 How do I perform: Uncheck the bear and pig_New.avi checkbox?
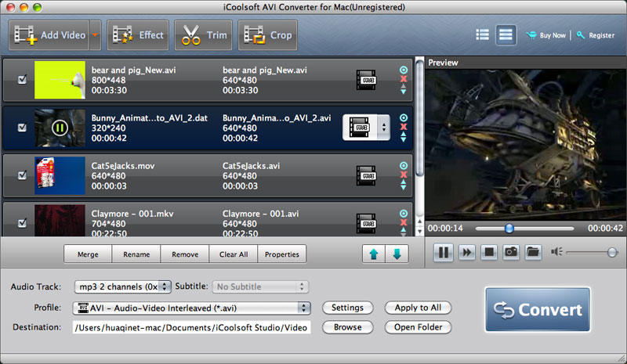point(22,79)
